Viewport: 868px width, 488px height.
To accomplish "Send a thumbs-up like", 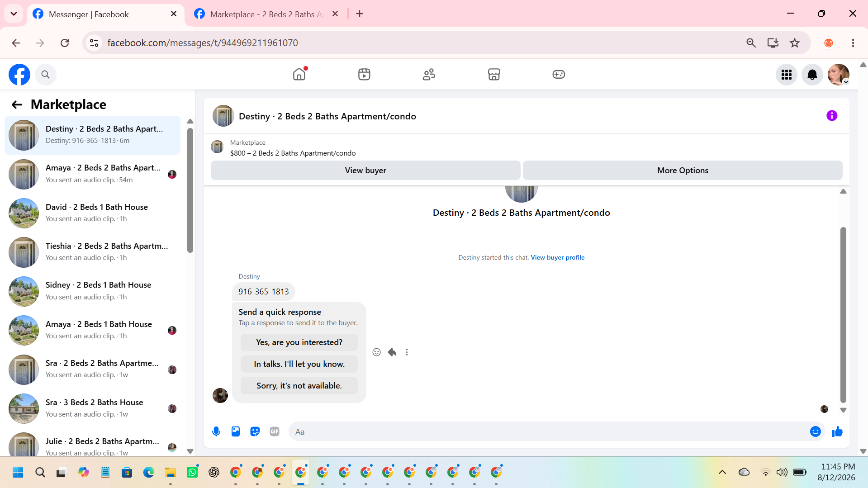I will coord(837,431).
